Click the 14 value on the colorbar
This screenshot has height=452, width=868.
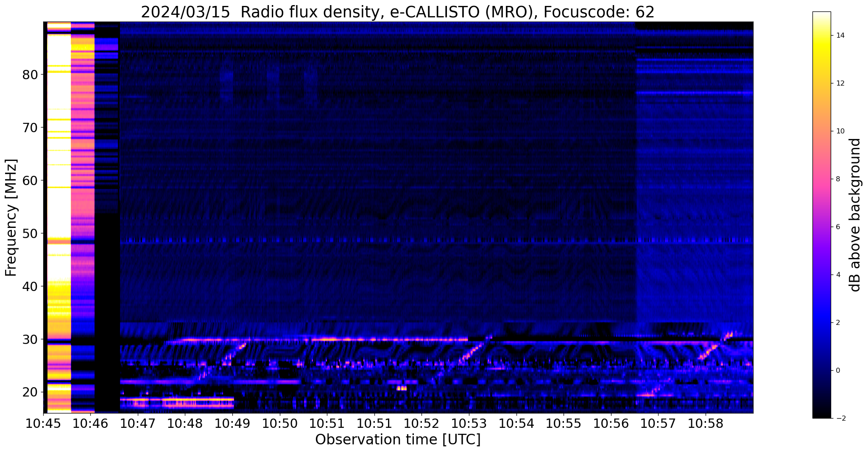point(840,36)
